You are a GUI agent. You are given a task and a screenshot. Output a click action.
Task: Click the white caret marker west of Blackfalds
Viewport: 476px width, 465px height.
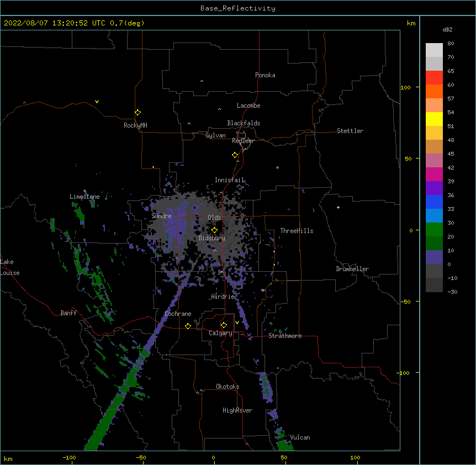coord(189,124)
